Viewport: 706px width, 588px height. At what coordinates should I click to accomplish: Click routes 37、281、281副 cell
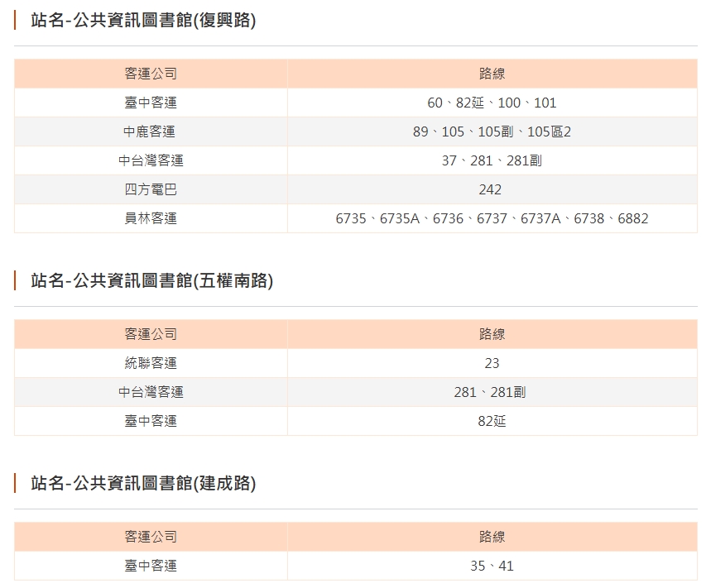[x=492, y=160]
